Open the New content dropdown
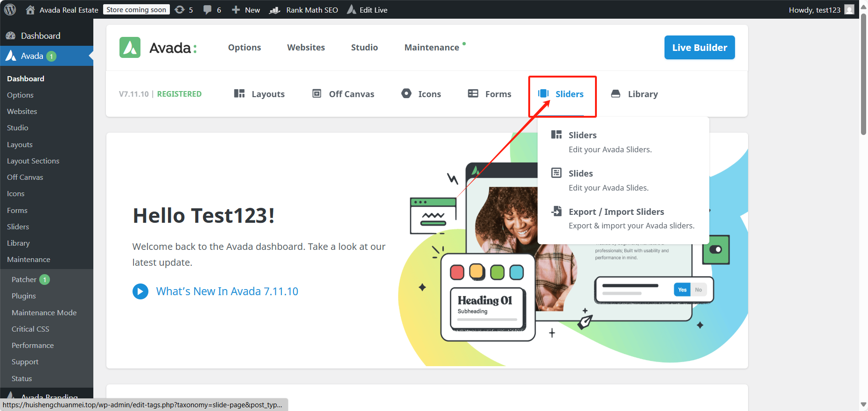 click(x=246, y=10)
